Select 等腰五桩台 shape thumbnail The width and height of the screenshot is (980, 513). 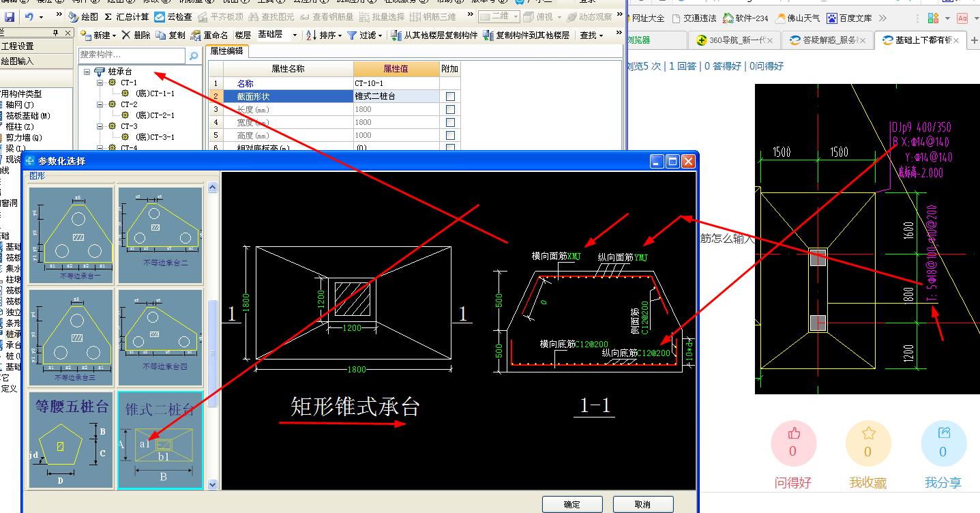[71, 440]
